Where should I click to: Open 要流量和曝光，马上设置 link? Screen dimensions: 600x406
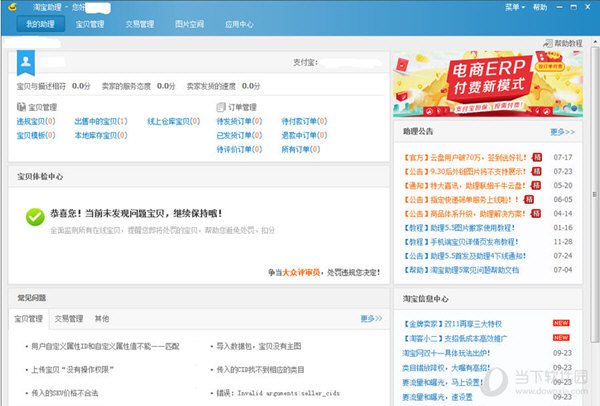443,383
